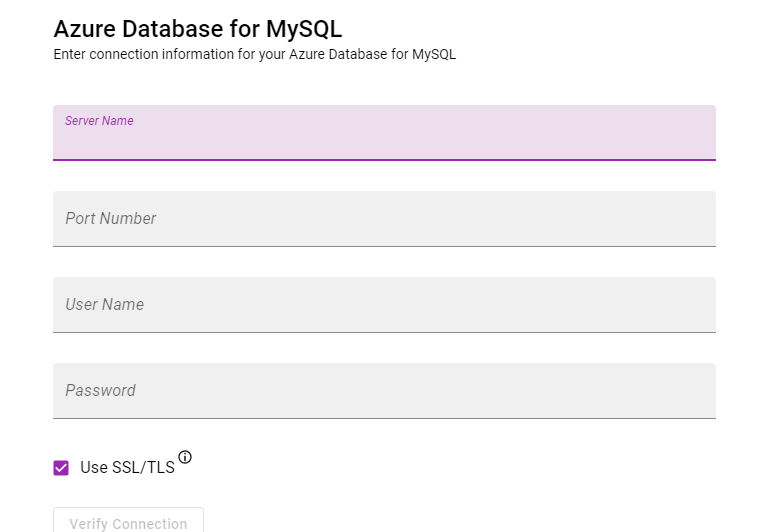Click the Verify Connection button
The width and height of the screenshot is (768, 532).
click(x=128, y=520)
